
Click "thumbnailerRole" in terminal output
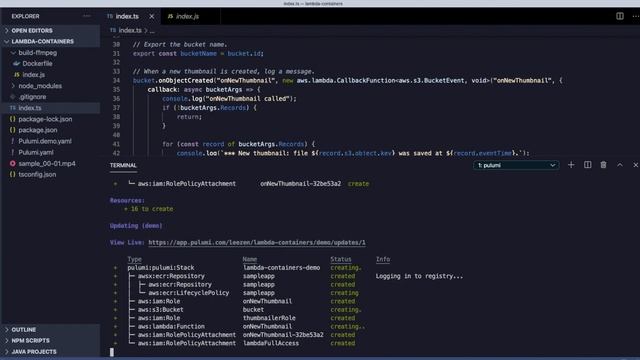click(269, 318)
